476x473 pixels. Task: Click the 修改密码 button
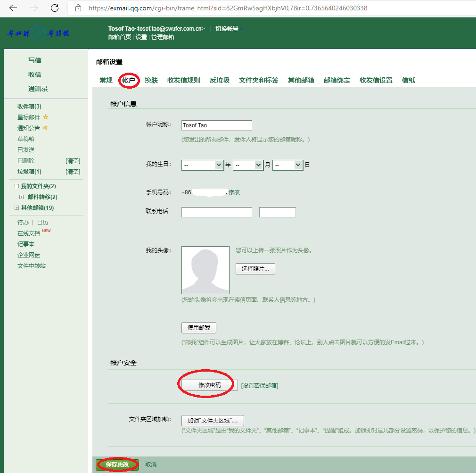pyautogui.click(x=209, y=385)
